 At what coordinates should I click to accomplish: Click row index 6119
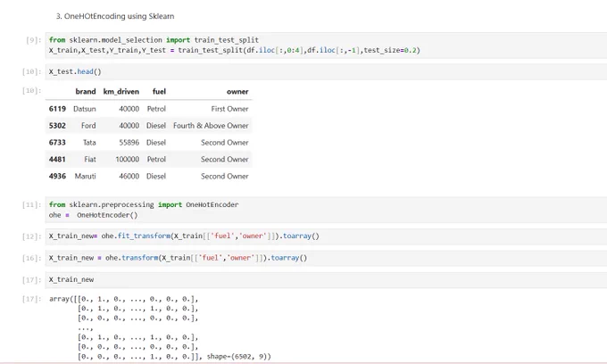pyautogui.click(x=57, y=109)
